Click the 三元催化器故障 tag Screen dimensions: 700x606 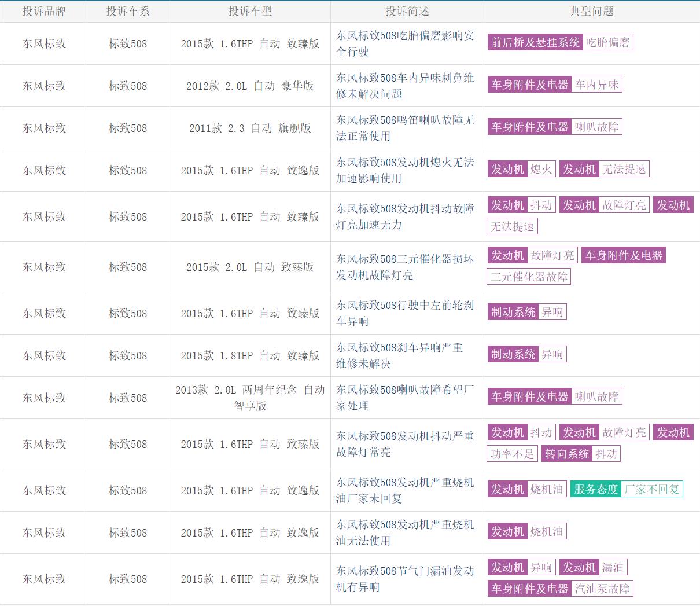tap(529, 277)
